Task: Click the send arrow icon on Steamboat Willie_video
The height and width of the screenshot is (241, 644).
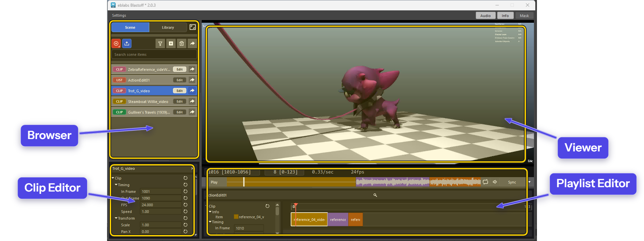Action: point(192,101)
